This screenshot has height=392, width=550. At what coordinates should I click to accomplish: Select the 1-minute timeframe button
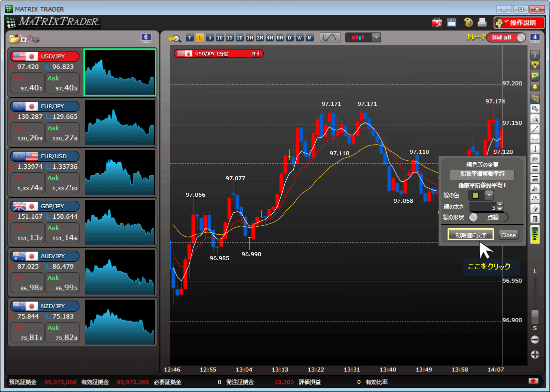pyautogui.click(x=200, y=38)
